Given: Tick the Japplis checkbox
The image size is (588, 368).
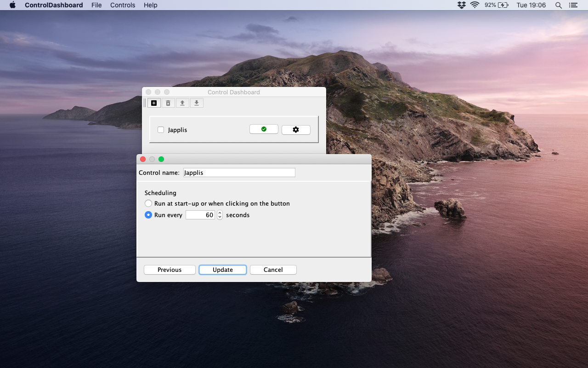Looking at the screenshot, I should 161,130.
